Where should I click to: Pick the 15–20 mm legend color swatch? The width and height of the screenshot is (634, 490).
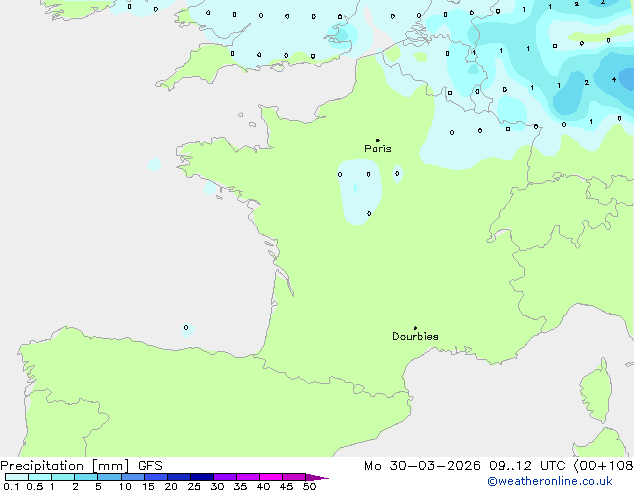coord(156,477)
